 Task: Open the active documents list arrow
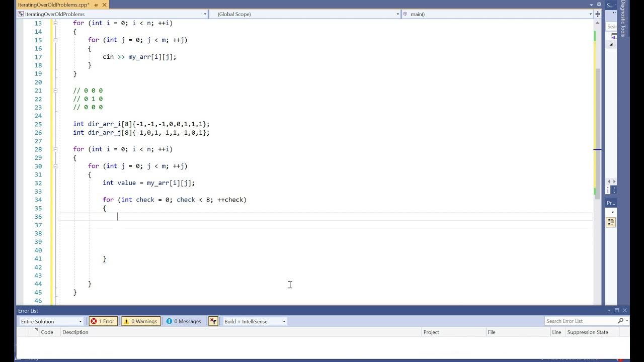pos(591,5)
